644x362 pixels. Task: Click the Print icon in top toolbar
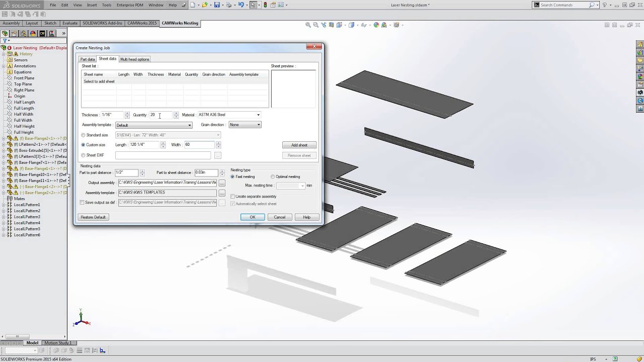pyautogui.click(x=229, y=5)
